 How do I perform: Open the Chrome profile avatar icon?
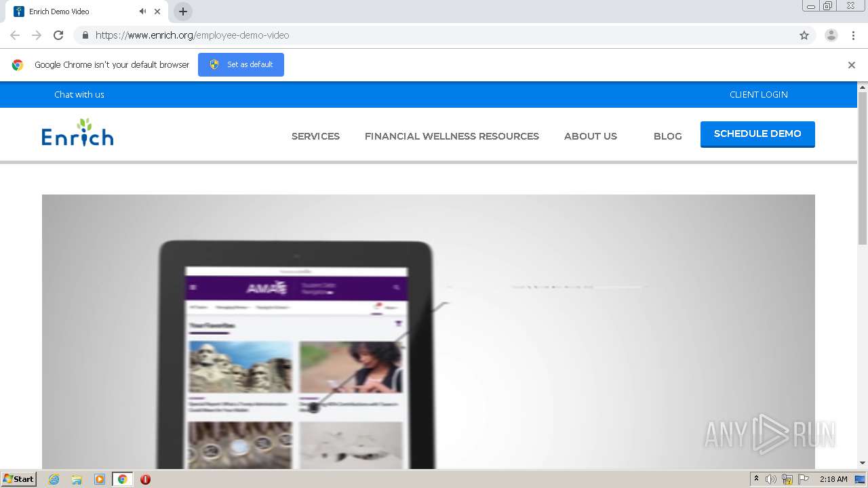click(831, 35)
